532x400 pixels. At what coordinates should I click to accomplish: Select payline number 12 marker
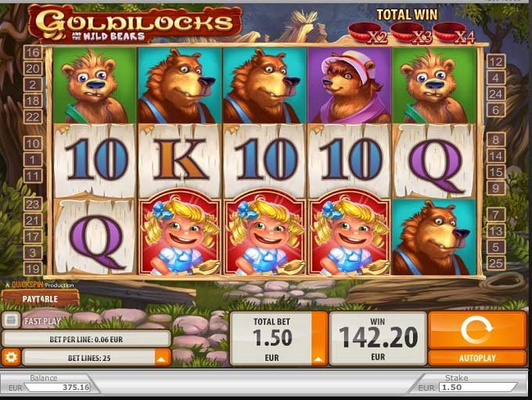click(496, 62)
